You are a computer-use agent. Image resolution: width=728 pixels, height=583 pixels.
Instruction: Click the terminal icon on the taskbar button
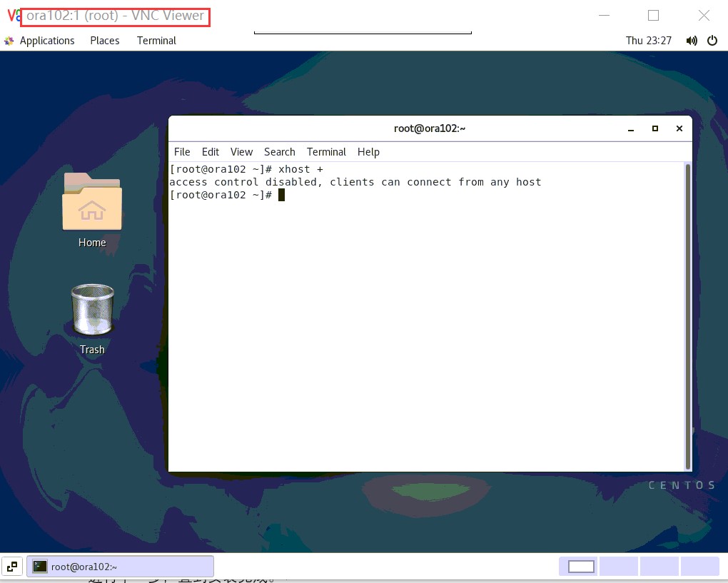click(x=39, y=566)
